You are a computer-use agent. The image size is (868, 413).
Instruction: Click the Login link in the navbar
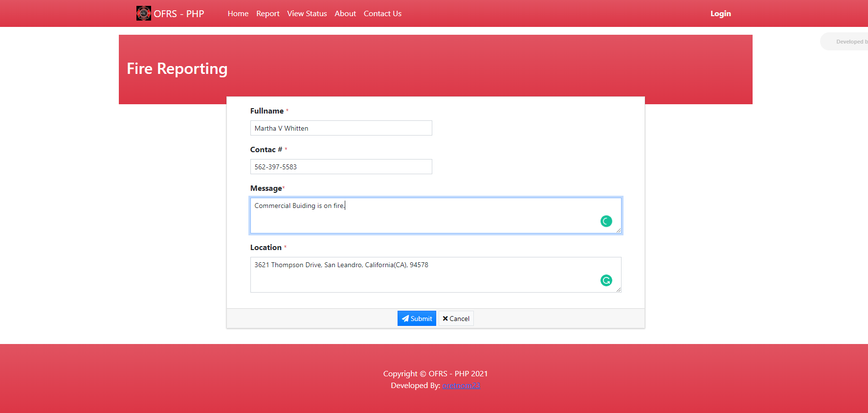click(x=720, y=14)
